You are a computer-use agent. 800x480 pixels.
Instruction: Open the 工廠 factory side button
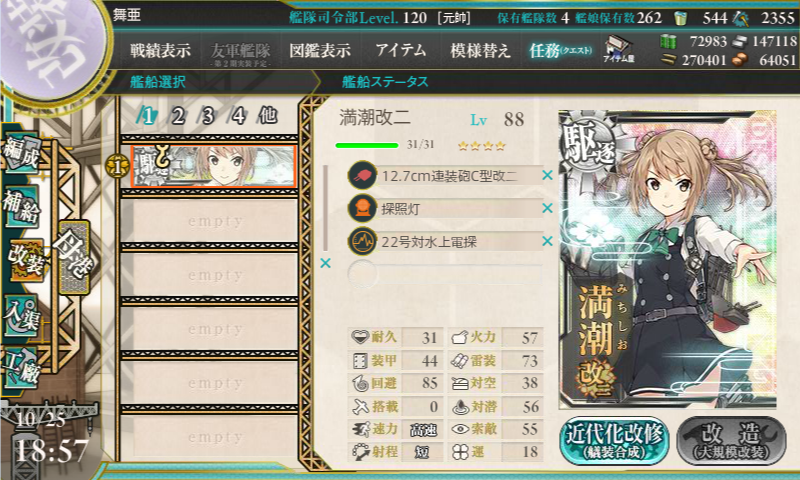coord(21,368)
